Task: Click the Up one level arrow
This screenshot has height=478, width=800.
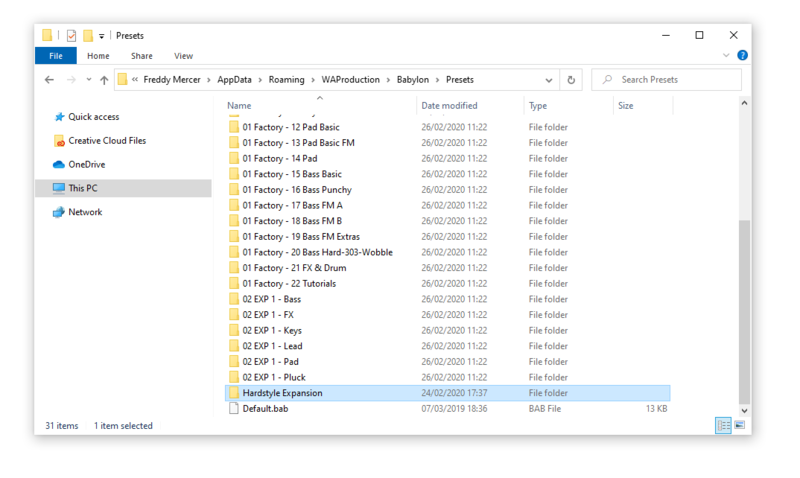Action: point(104,80)
